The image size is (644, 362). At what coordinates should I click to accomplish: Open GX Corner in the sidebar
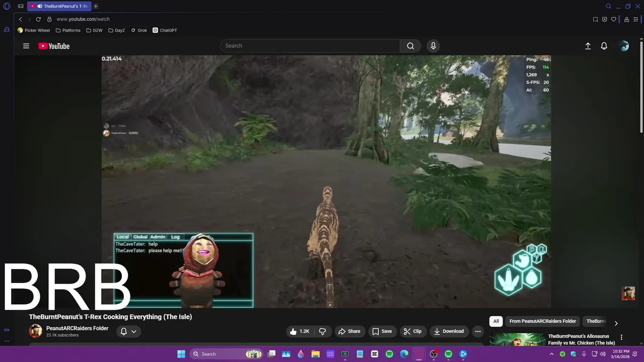[x=7, y=330]
